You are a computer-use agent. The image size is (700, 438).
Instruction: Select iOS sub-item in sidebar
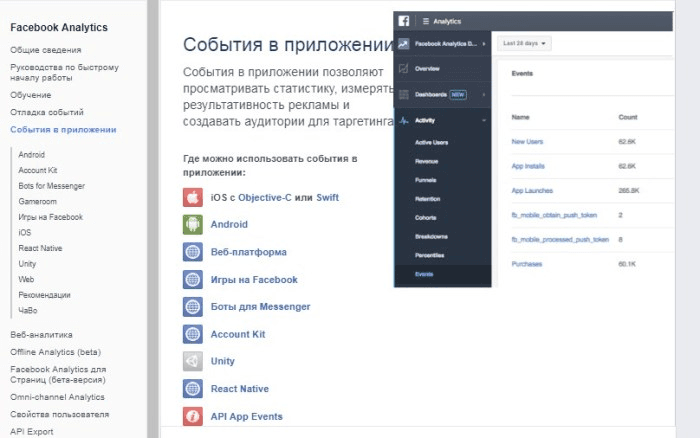[25, 233]
